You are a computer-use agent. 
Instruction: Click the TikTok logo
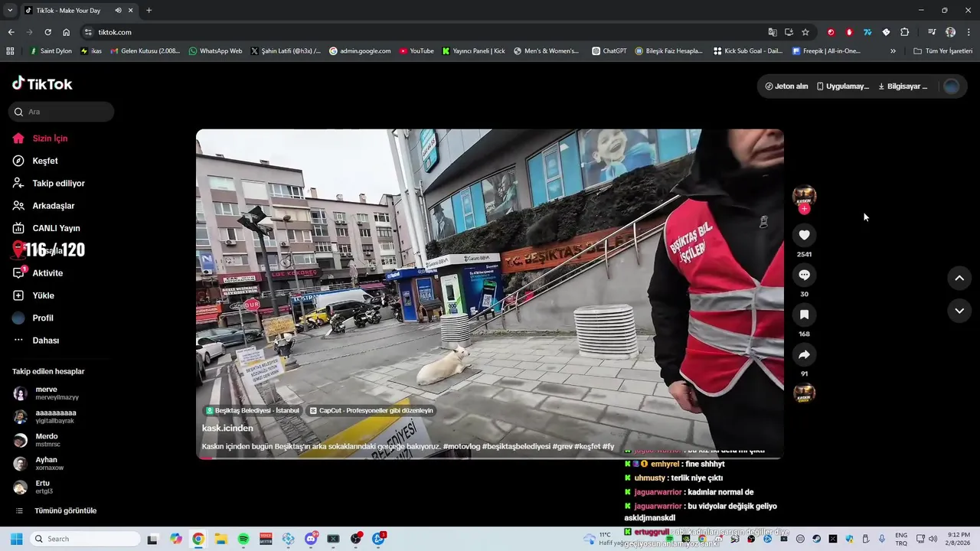click(x=42, y=83)
